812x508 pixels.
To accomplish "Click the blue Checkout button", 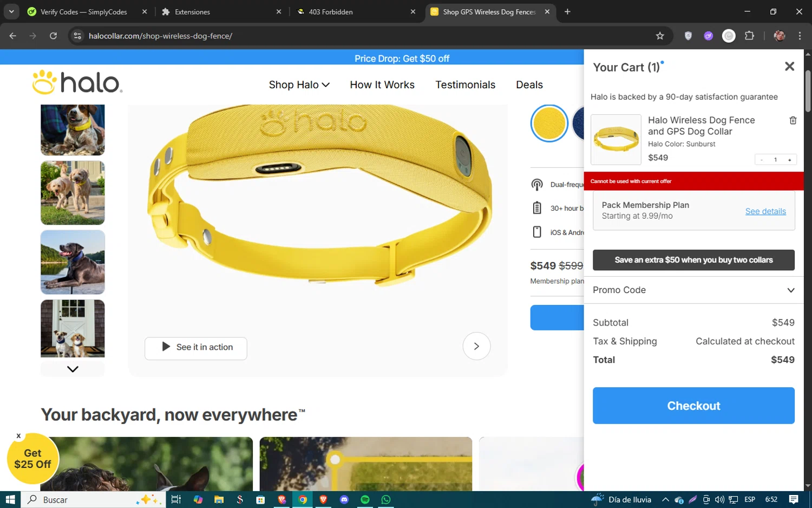I will point(693,406).
